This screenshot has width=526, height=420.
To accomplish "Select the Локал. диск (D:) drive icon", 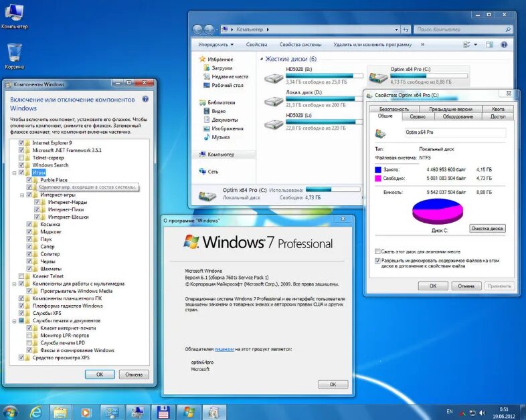I will 274,101.
